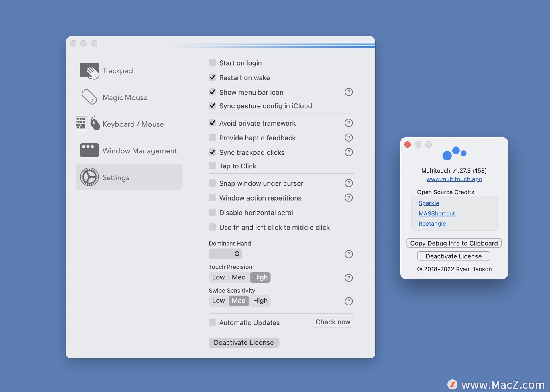Open the Rectangle credit link
Screen dimensions: 550x392
(432, 224)
